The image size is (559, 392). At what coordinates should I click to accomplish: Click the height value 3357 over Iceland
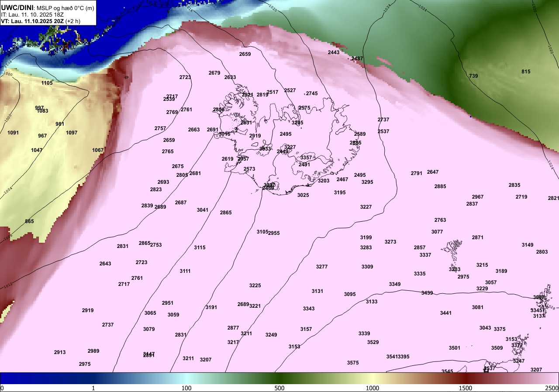point(306,158)
